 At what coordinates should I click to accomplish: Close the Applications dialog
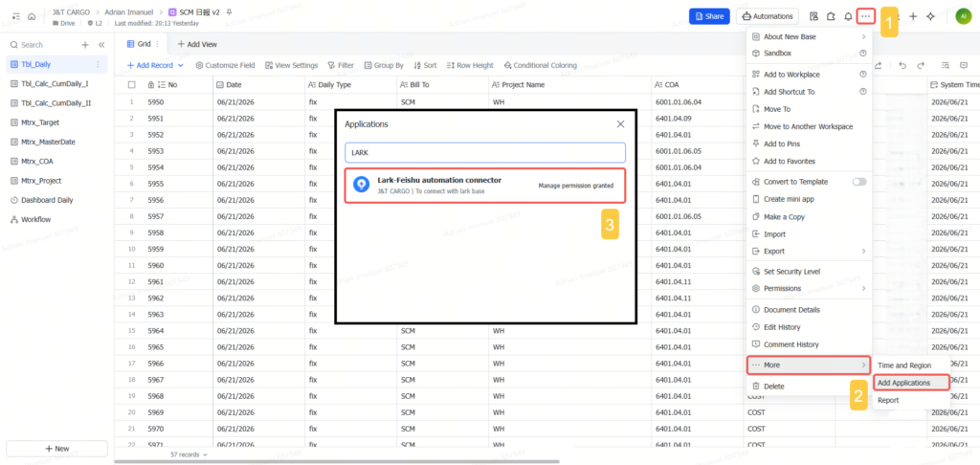(x=620, y=123)
